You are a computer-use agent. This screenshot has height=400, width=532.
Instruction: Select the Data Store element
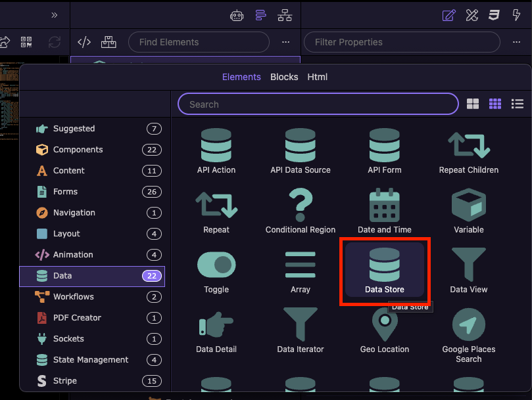tap(385, 271)
